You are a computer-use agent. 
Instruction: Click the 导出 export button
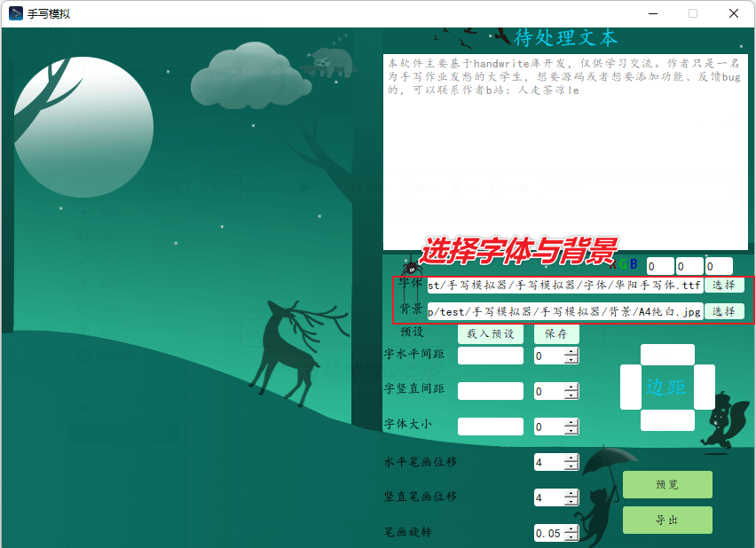666,520
